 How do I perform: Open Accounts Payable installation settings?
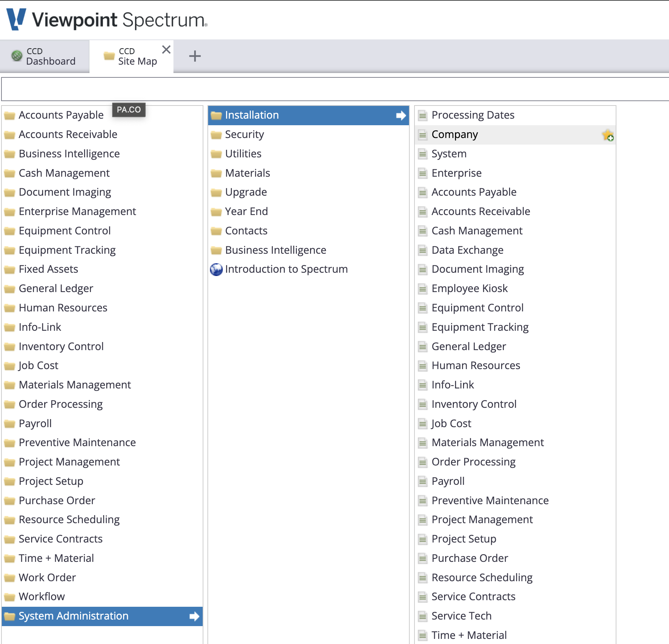pyautogui.click(x=515, y=192)
